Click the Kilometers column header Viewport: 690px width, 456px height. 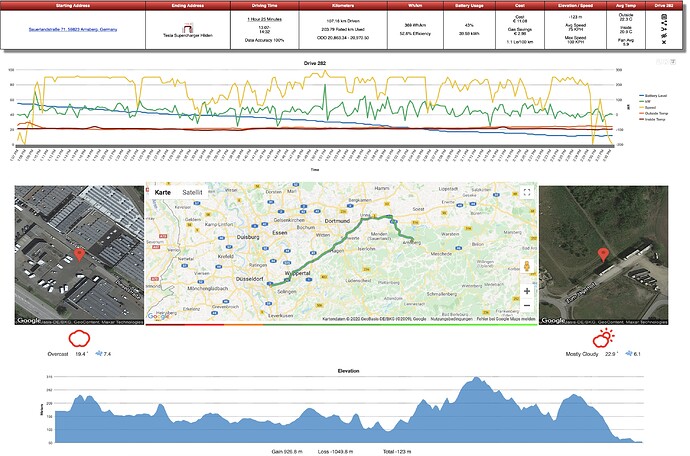coord(343,6)
